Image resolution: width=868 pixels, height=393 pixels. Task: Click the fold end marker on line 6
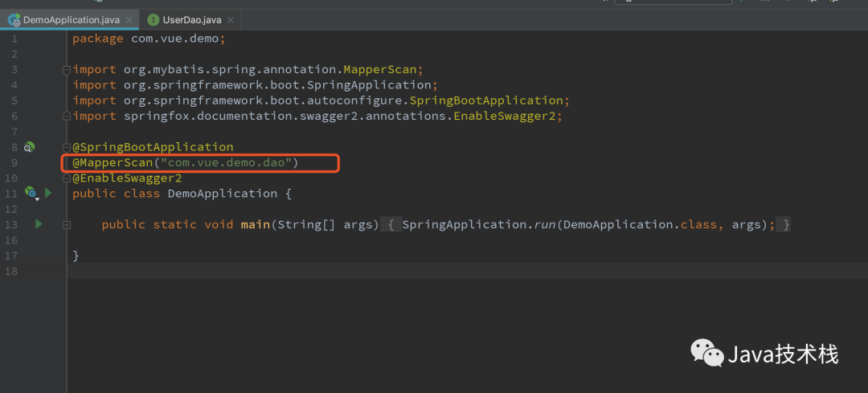(68, 117)
